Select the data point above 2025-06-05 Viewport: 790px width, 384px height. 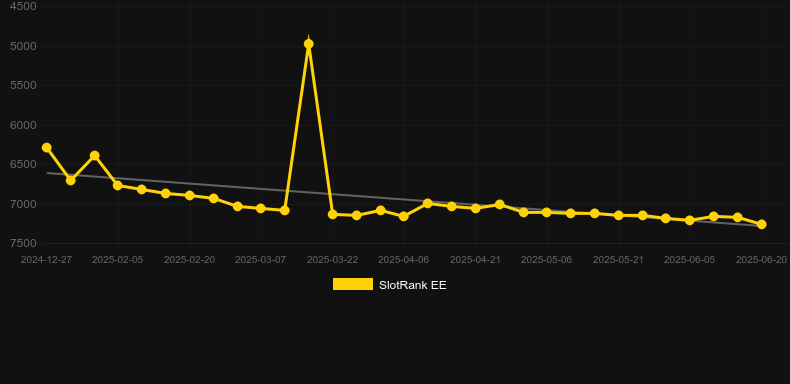click(690, 220)
